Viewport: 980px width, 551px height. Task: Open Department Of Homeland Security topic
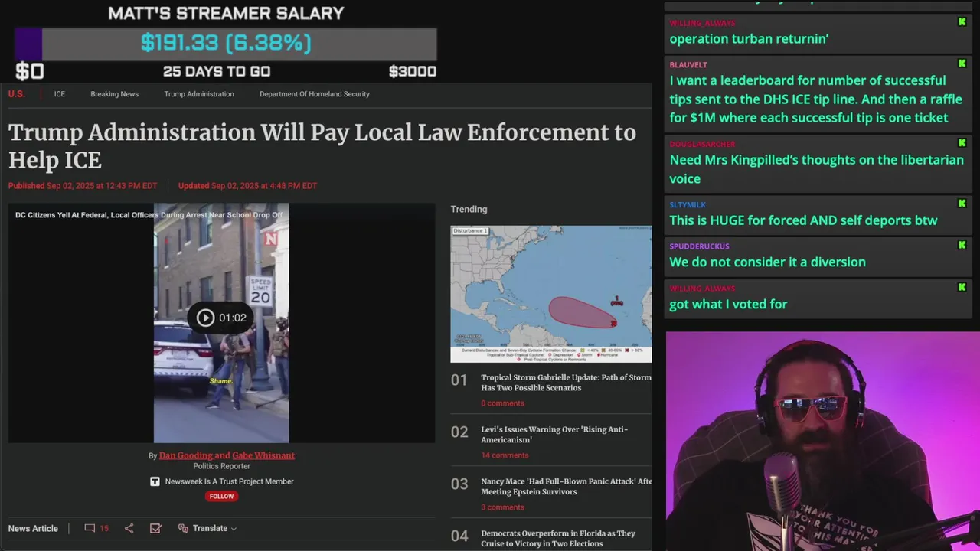click(315, 94)
